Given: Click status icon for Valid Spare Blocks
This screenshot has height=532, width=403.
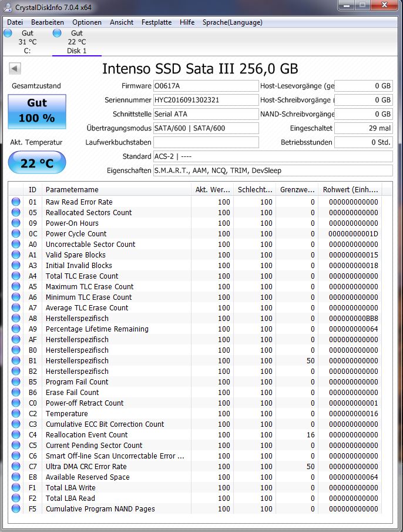Looking at the screenshot, I should pos(16,255).
